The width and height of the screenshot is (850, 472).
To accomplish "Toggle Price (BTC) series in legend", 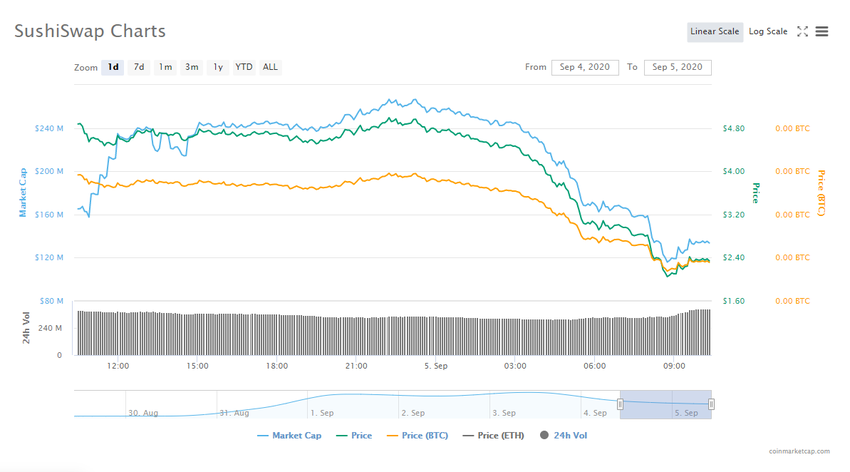I will point(417,435).
